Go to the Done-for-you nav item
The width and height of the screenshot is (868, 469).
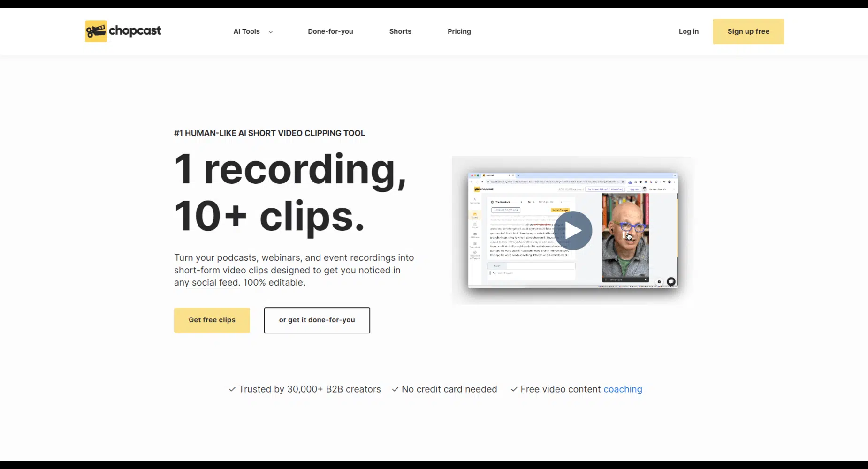pyautogui.click(x=330, y=31)
